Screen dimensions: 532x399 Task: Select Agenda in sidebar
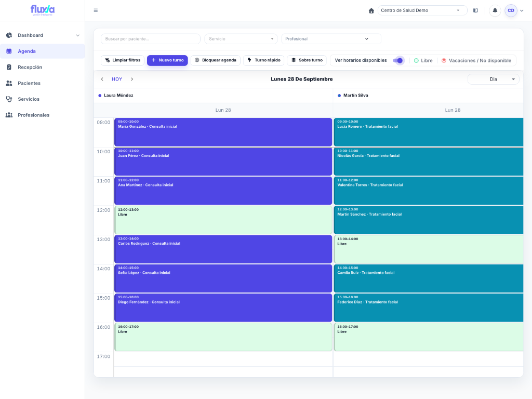pyautogui.click(x=43, y=51)
